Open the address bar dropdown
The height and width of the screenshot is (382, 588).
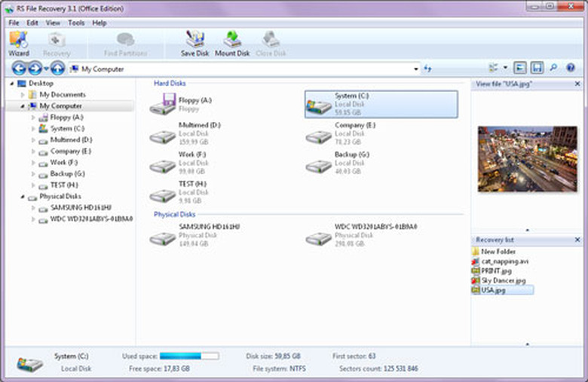coord(416,69)
